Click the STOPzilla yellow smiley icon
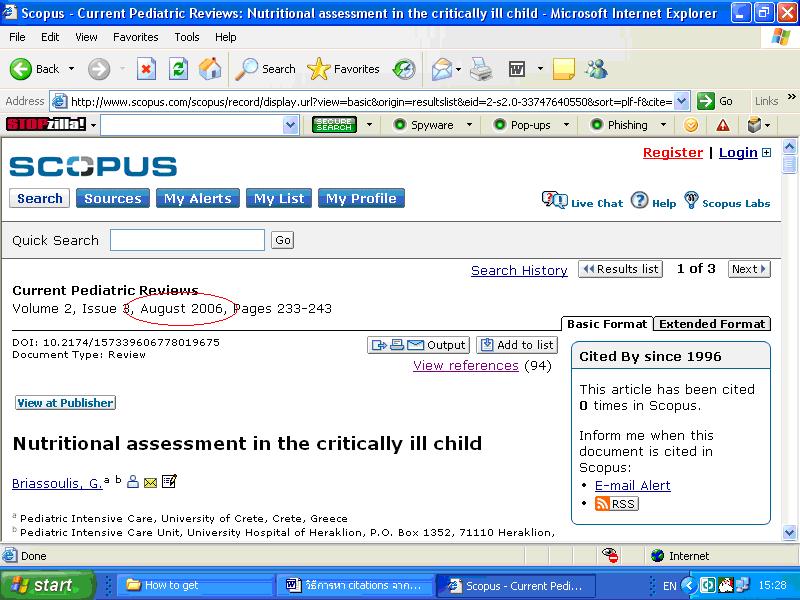Viewport: 800px width, 600px height. click(691, 125)
